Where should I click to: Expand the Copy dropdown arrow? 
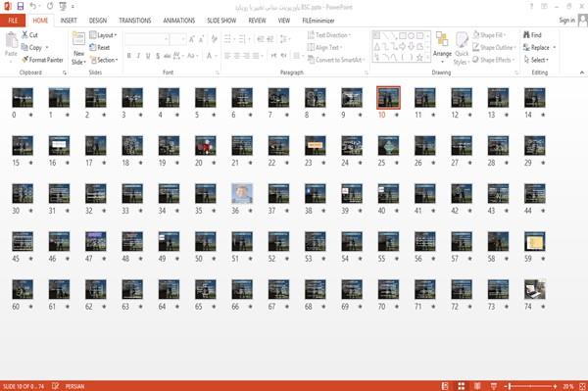[x=47, y=48]
